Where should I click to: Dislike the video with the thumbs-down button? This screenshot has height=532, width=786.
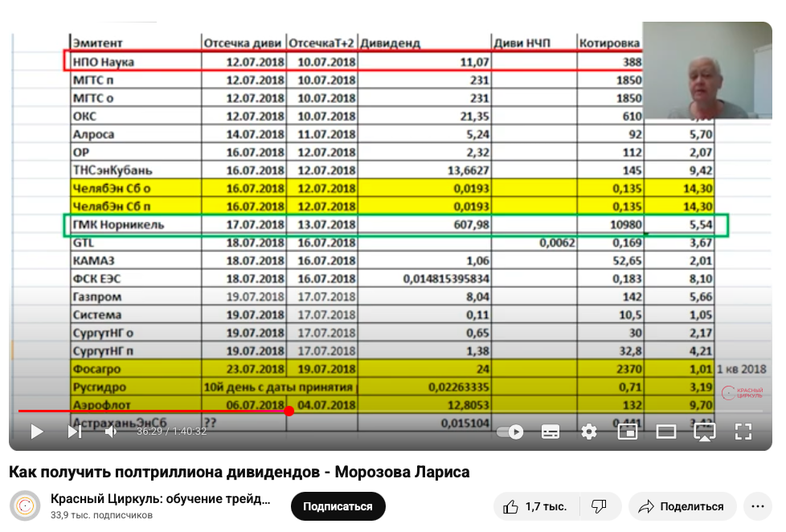coord(599,506)
